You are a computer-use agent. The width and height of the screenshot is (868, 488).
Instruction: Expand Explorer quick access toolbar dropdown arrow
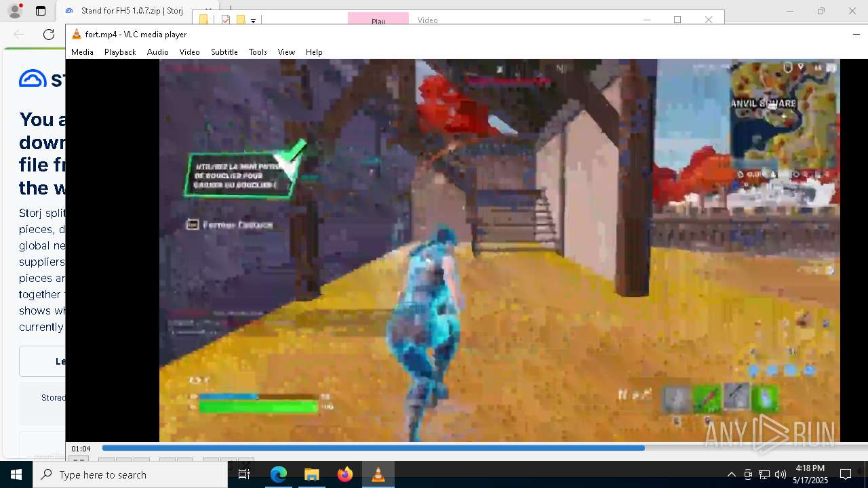[253, 20]
